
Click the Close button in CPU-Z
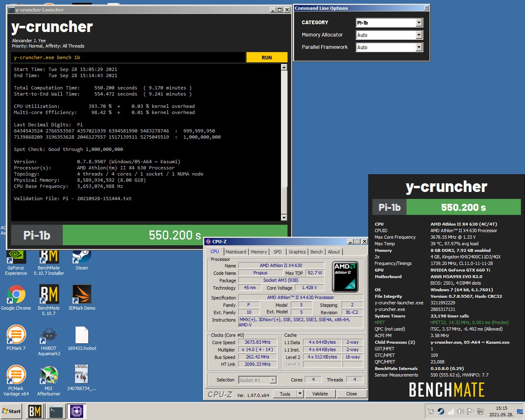point(352,394)
